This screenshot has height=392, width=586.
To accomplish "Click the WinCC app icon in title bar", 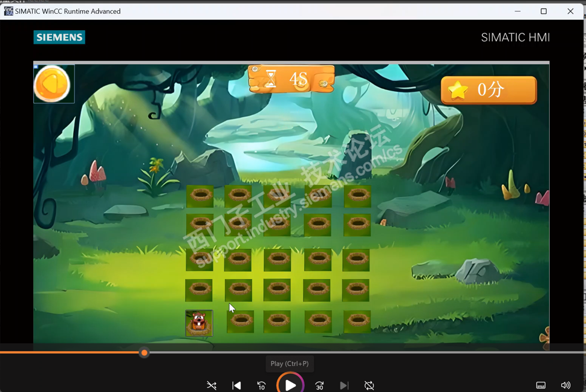I will click(8, 11).
